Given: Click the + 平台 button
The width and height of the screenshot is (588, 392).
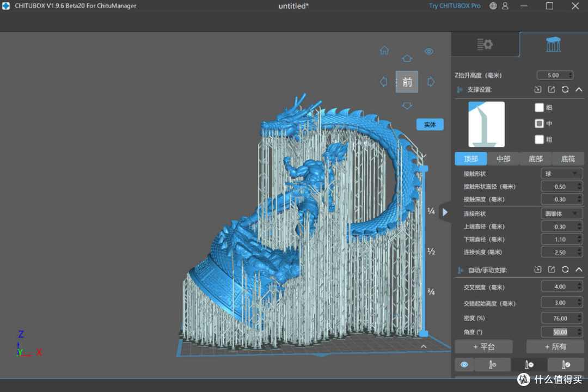Looking at the screenshot, I should tap(484, 347).
